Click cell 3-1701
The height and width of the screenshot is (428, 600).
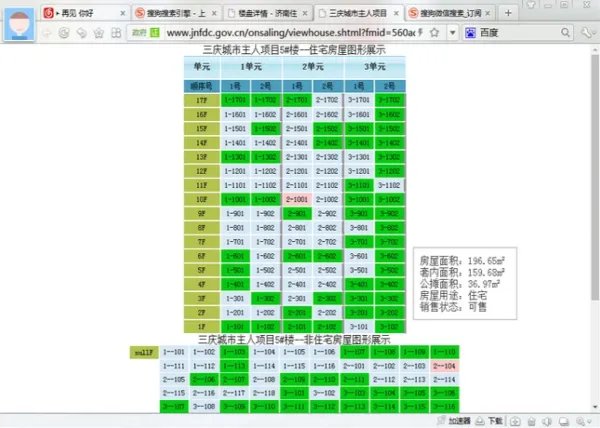[359, 100]
